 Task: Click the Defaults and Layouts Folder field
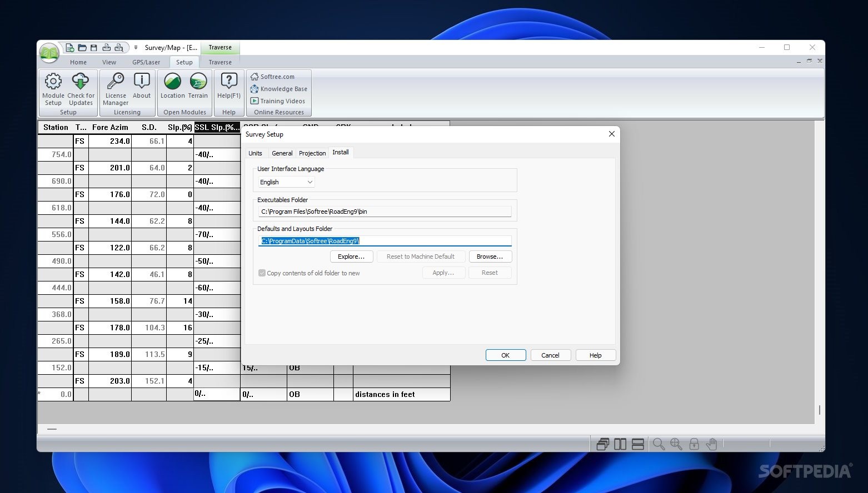(x=385, y=241)
